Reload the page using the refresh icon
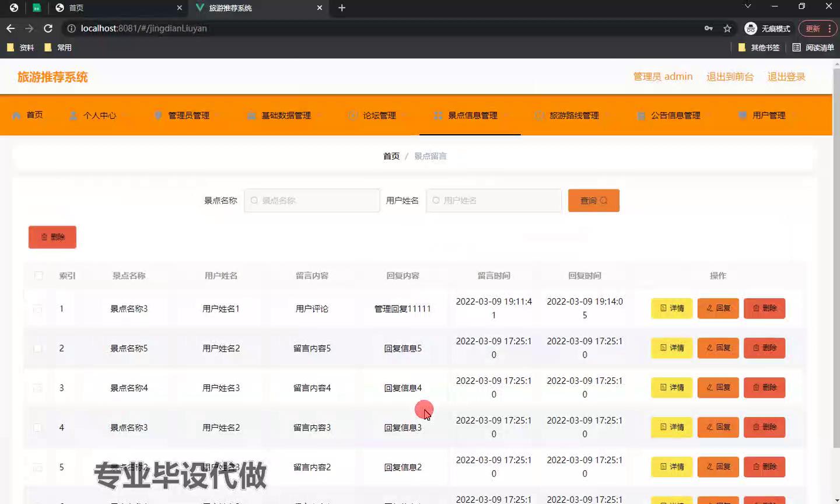Screen dimensions: 840x504 (x=48, y=29)
